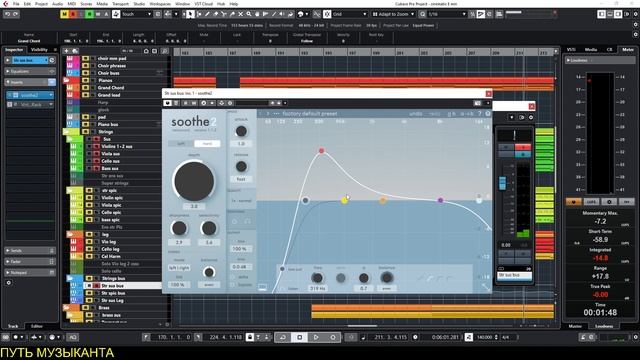
Task: Open the Workspaces menu
Action: (160, 4)
